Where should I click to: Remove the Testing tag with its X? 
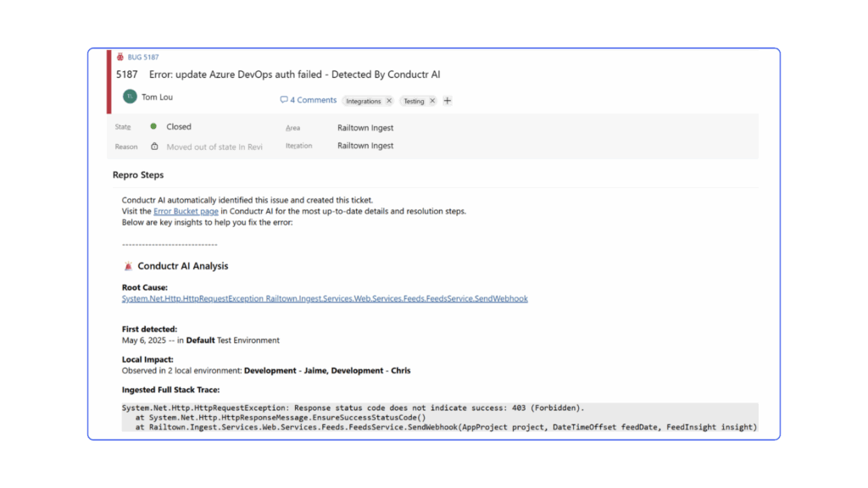(432, 101)
